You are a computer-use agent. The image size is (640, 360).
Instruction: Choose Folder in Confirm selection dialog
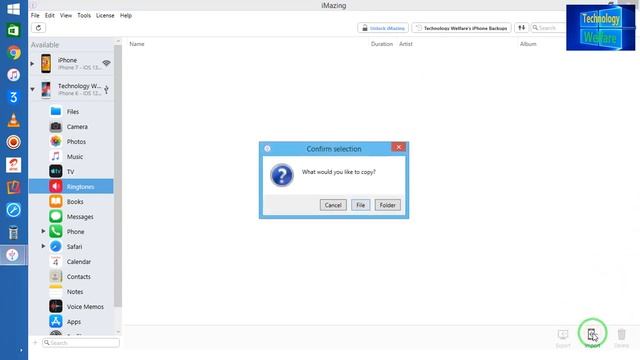[387, 205]
